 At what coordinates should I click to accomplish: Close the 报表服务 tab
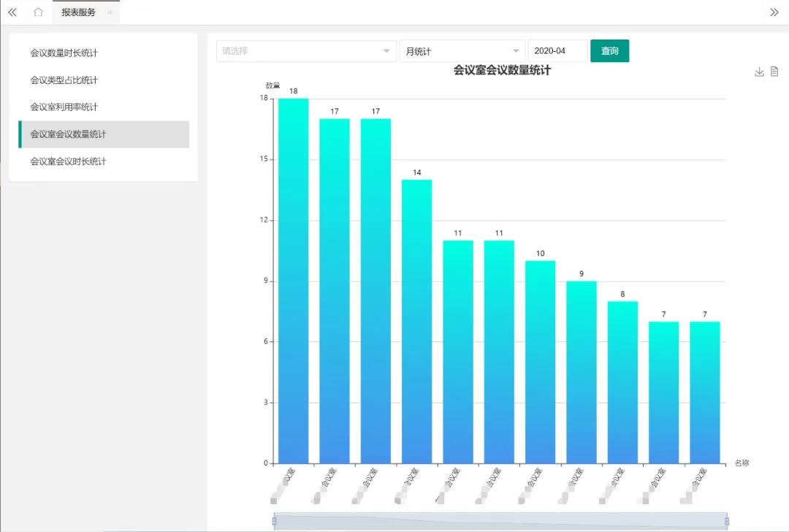pyautogui.click(x=110, y=12)
